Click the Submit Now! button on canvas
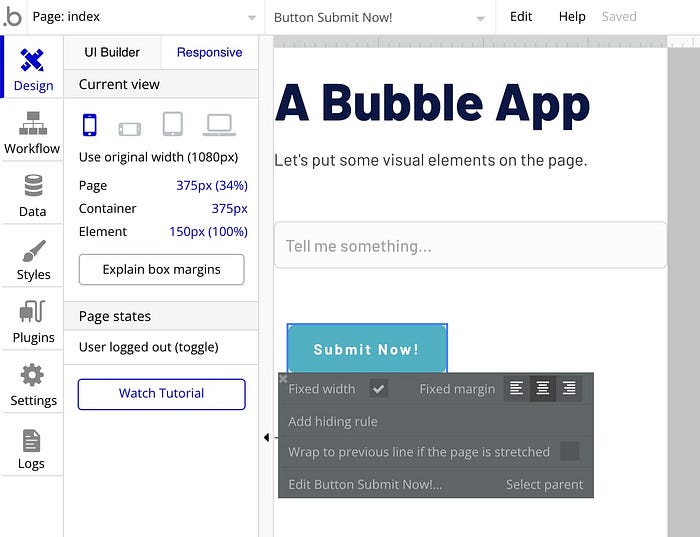Image resolution: width=700 pixels, height=537 pixels. point(367,349)
